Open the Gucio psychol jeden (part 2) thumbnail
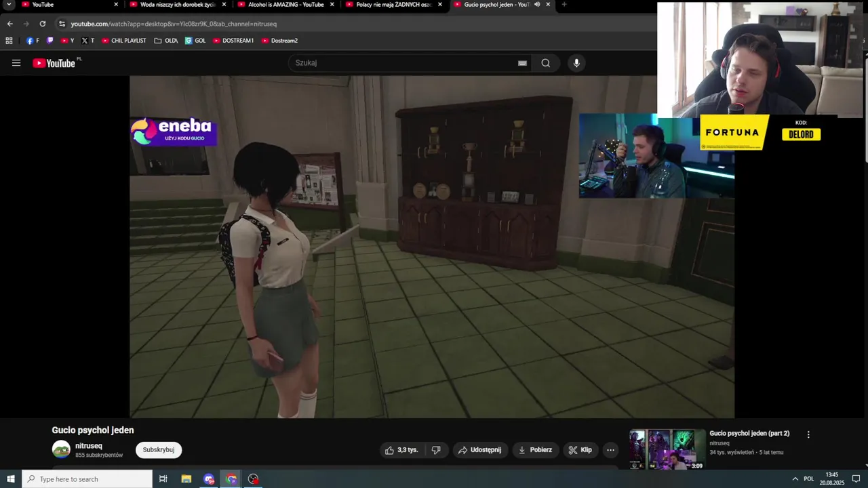 click(668, 450)
